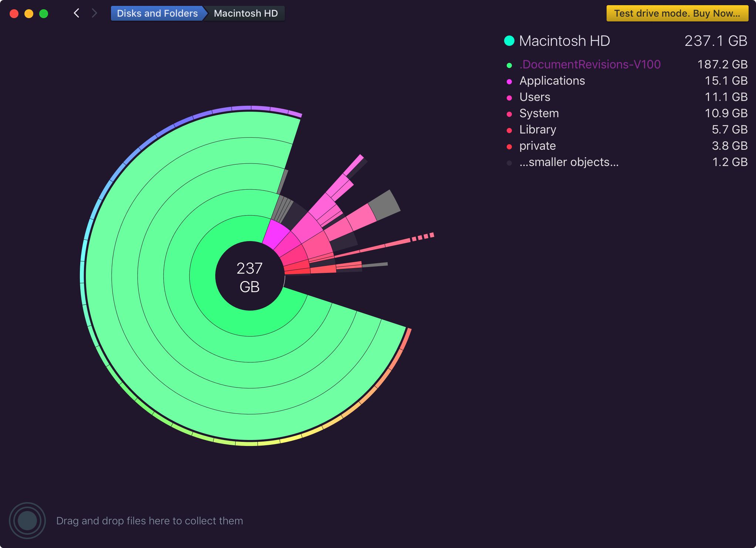Click the 1.2 GB size value
Image resolution: width=756 pixels, height=548 pixels.
[x=730, y=162]
